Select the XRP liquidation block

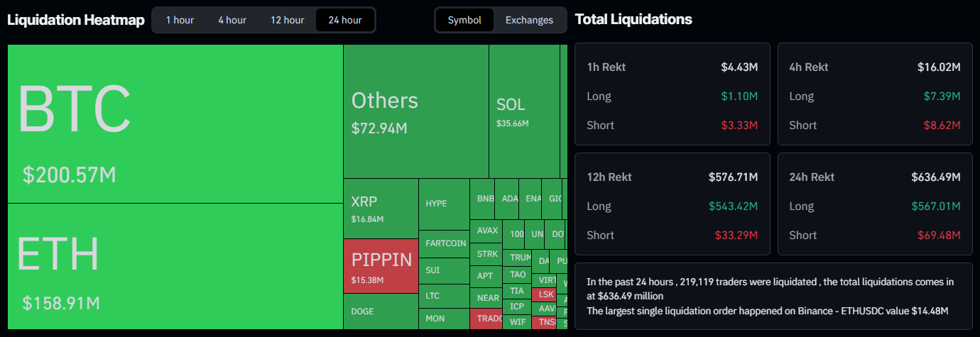(381, 209)
